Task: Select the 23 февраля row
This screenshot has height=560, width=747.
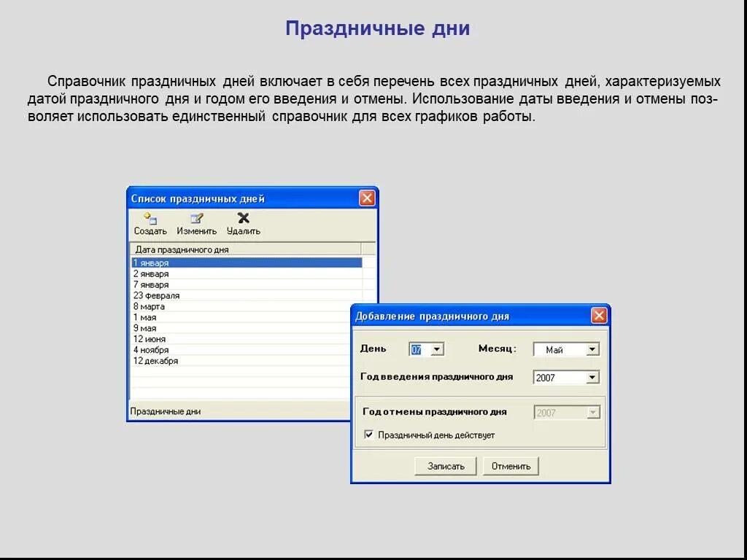Action: [x=247, y=296]
